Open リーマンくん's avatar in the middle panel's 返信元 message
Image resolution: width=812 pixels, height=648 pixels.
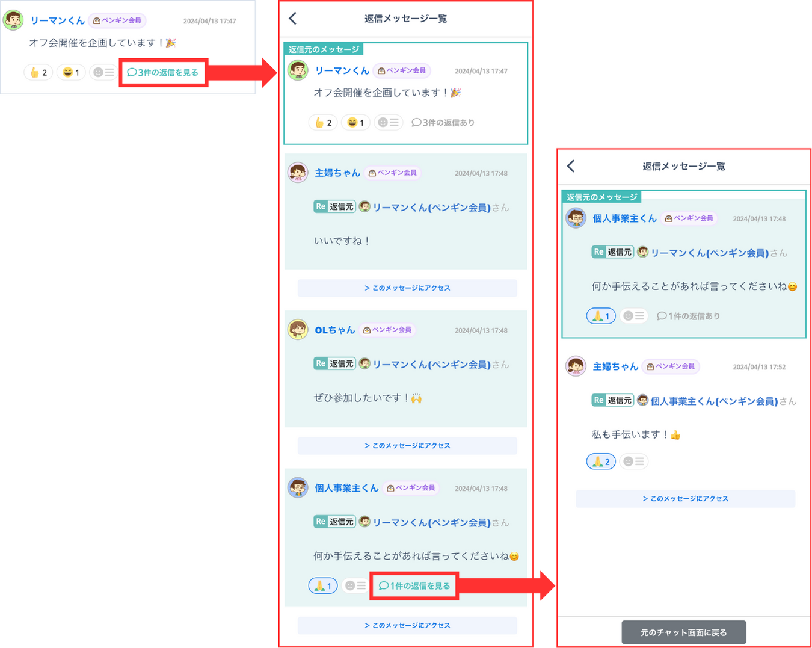[298, 70]
